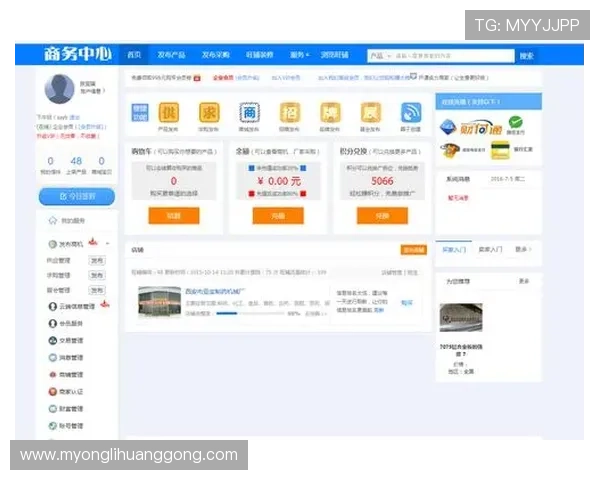Click the shop completeness progress bar
This screenshot has width=600, height=480.
click(x=250, y=313)
